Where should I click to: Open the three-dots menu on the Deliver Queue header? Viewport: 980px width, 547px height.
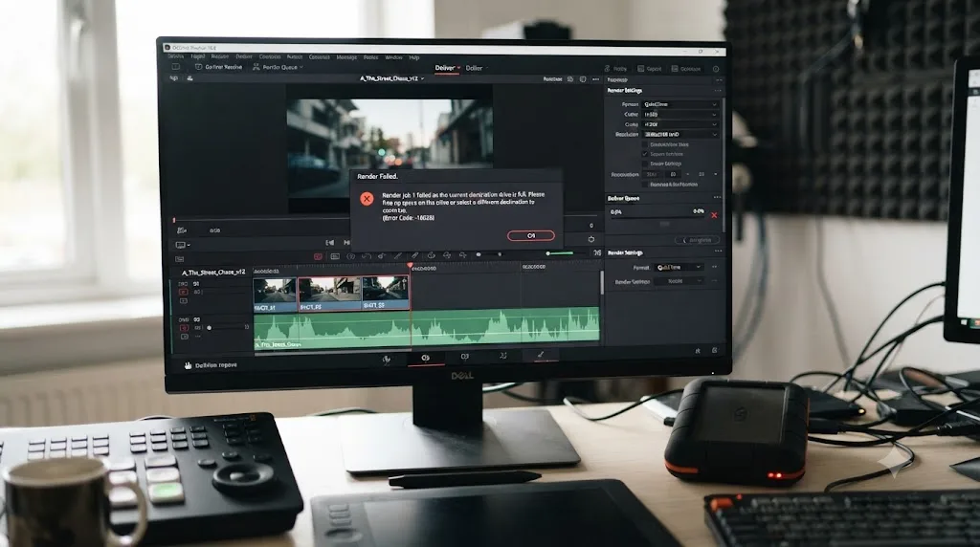pyautogui.click(x=717, y=197)
